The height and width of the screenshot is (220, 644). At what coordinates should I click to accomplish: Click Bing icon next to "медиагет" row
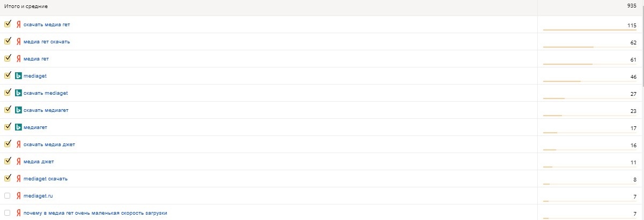coord(18,127)
